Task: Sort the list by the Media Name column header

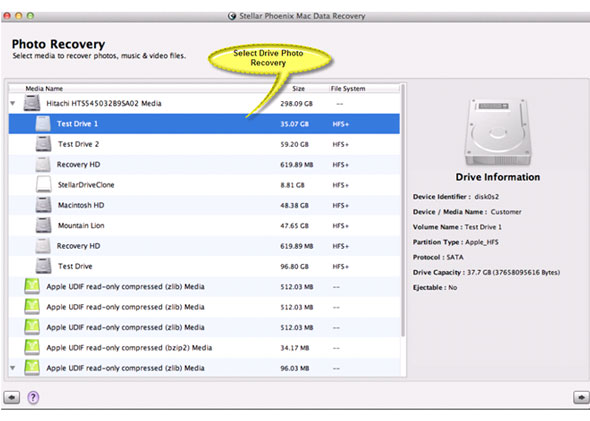Action: (x=44, y=88)
